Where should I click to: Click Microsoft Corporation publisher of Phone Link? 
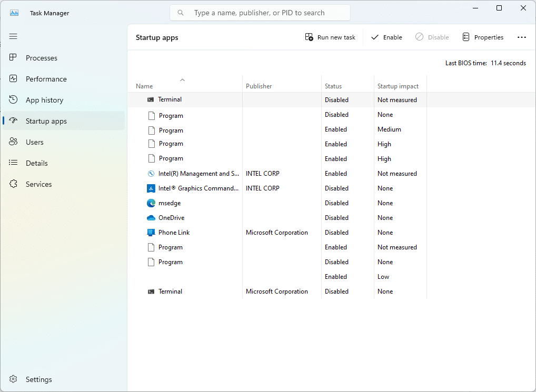[276, 232]
